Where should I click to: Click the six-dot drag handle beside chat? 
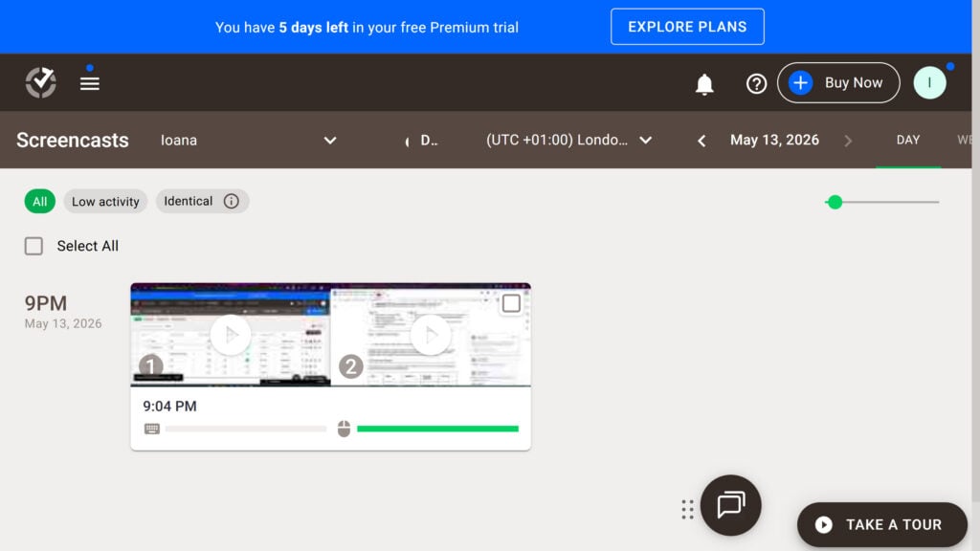(687, 509)
